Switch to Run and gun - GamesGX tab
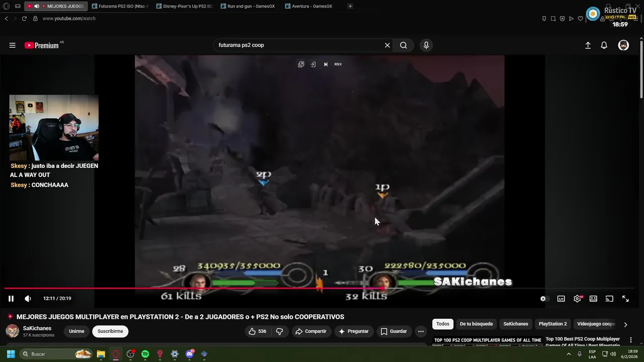The image size is (644, 362). click(249, 6)
